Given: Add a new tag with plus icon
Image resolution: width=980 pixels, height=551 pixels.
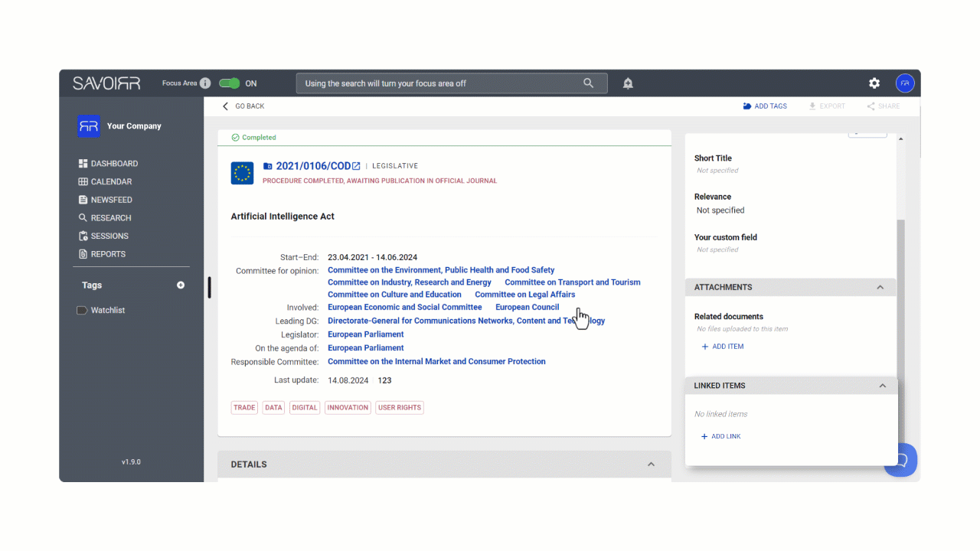Looking at the screenshot, I should (x=181, y=285).
